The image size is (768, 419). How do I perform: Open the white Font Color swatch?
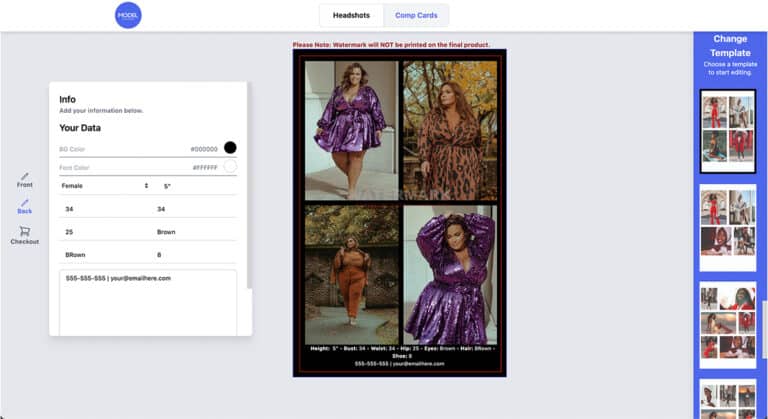(230, 167)
